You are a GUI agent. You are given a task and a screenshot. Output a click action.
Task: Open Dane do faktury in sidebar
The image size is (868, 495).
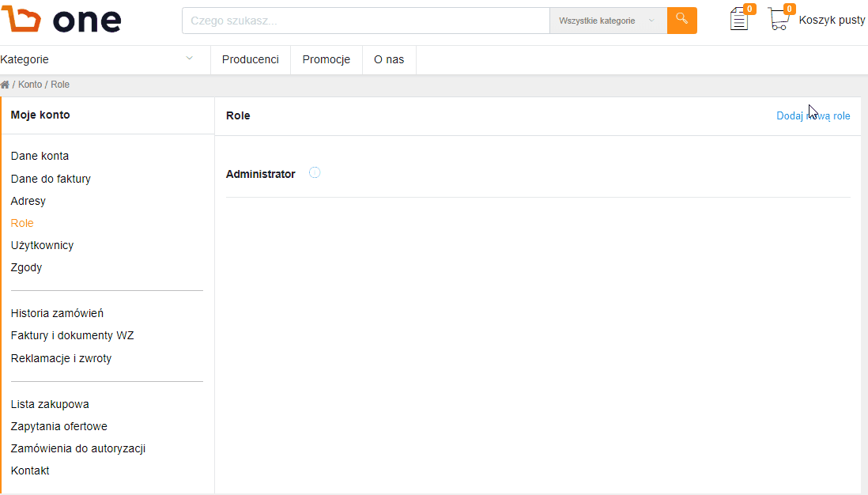coord(51,179)
